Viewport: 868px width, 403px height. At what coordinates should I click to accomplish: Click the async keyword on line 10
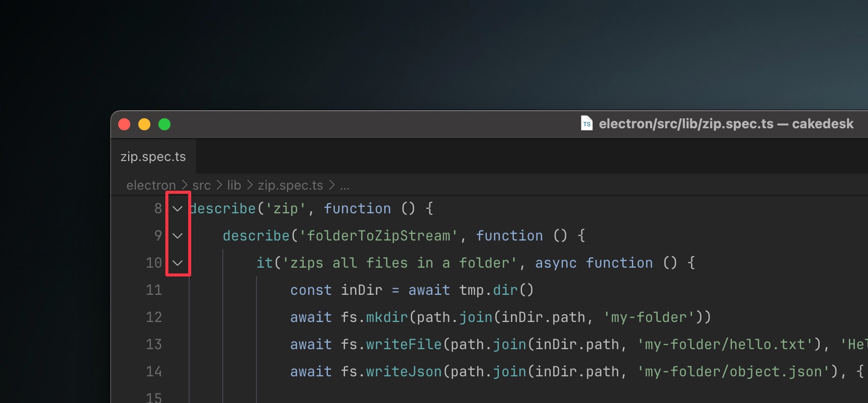click(556, 263)
